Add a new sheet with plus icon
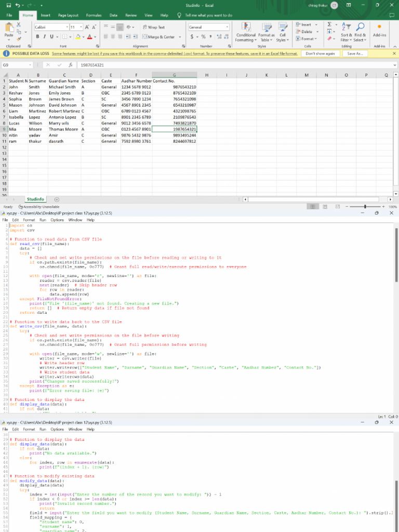 click(57, 199)
